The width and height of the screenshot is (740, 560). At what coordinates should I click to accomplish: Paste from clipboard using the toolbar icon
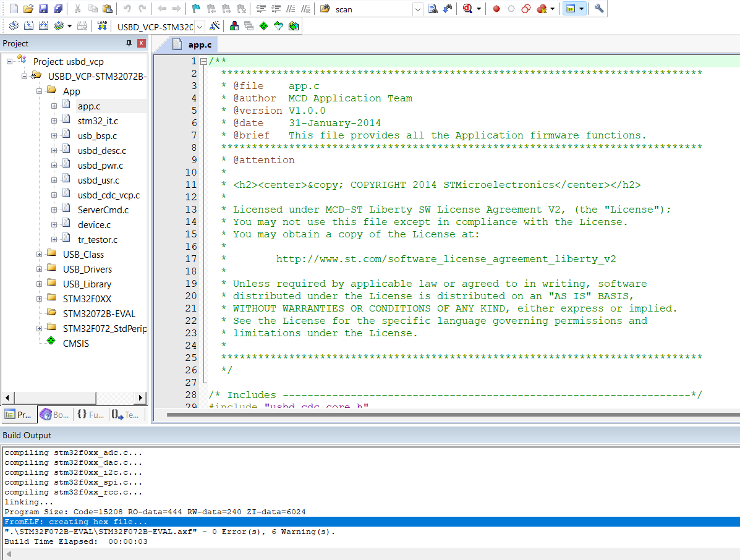point(108,9)
